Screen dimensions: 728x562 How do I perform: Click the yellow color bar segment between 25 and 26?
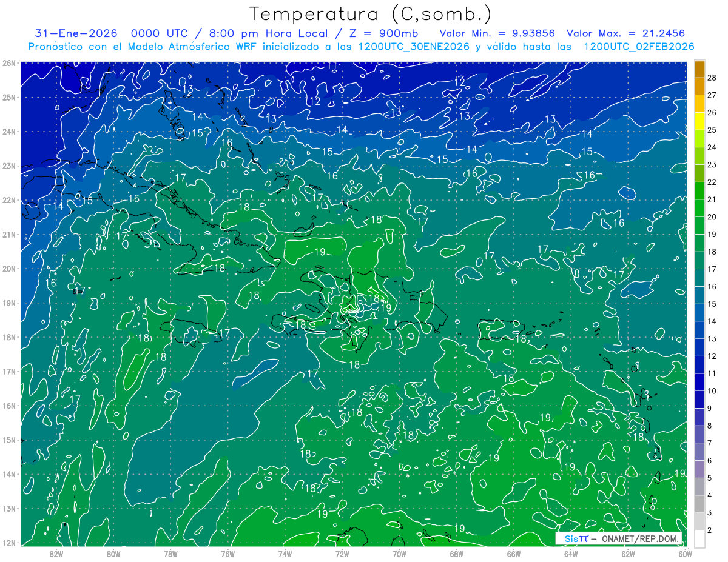(699, 121)
